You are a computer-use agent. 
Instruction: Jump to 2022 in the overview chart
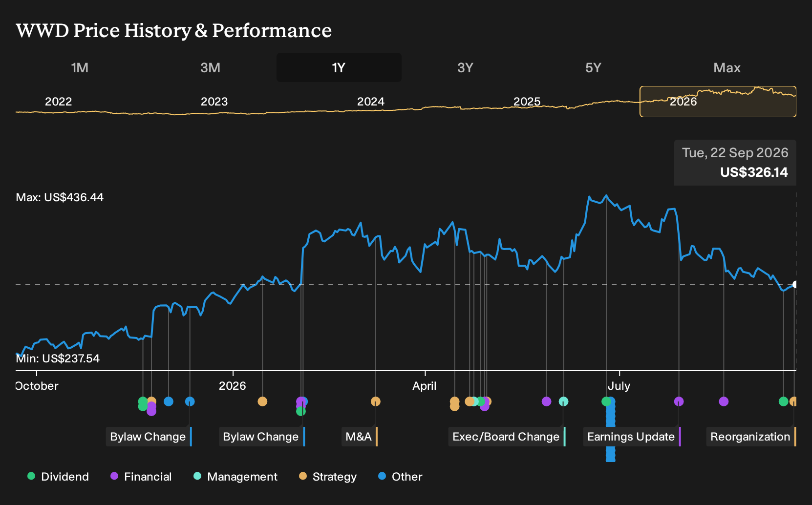[x=58, y=102]
